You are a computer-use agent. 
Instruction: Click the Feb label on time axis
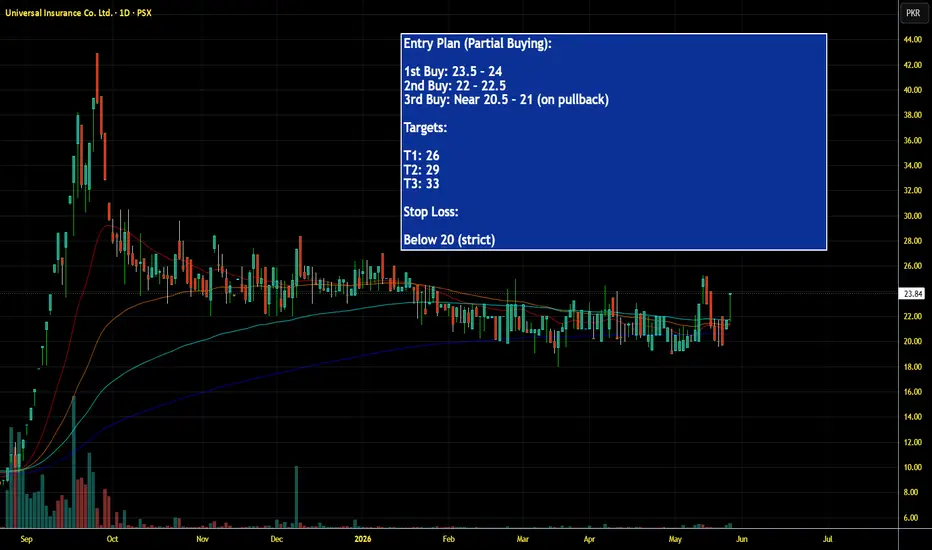point(448,539)
